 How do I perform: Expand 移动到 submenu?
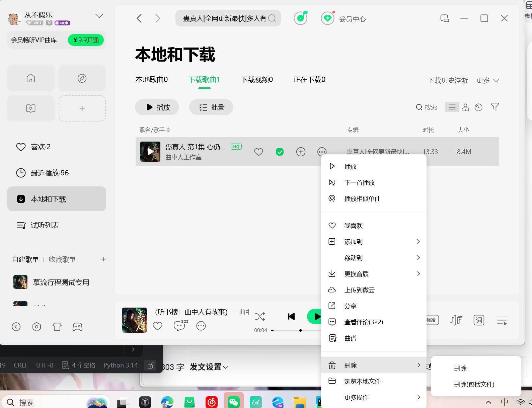(374, 258)
